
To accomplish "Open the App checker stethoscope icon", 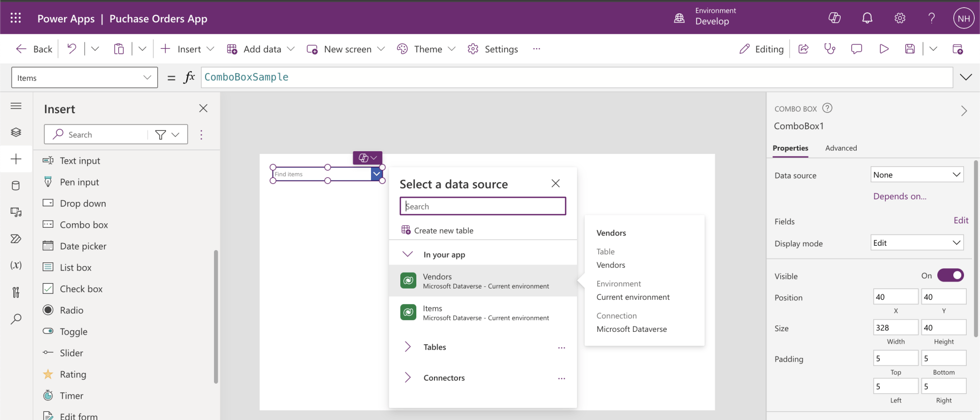I will click(x=829, y=49).
